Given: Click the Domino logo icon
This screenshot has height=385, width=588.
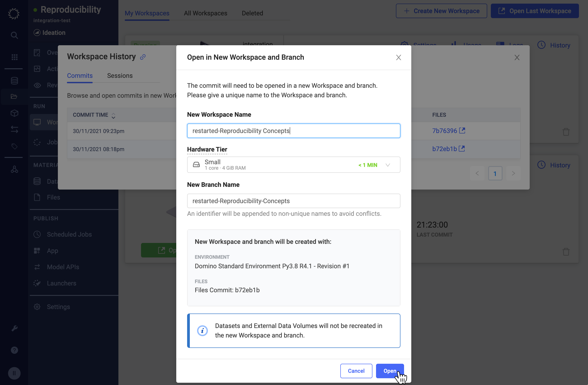Looking at the screenshot, I should tap(14, 14).
